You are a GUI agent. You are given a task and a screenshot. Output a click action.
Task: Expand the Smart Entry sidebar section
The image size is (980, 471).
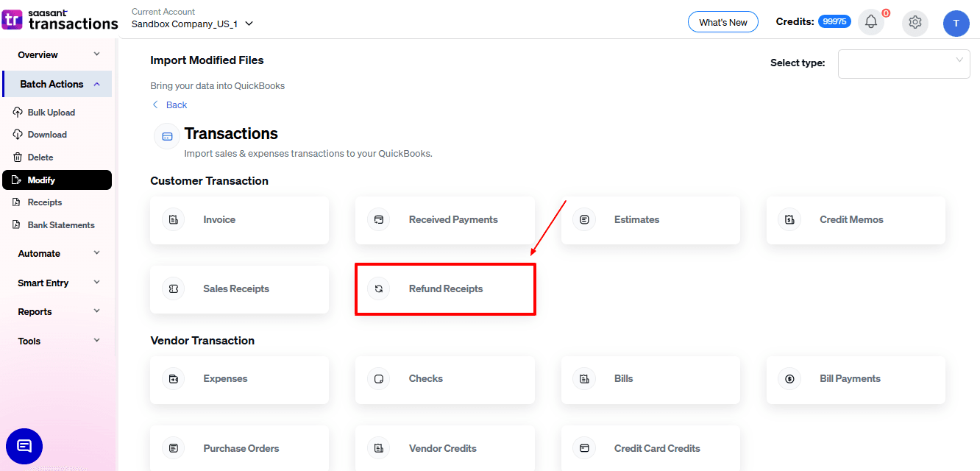(x=58, y=283)
